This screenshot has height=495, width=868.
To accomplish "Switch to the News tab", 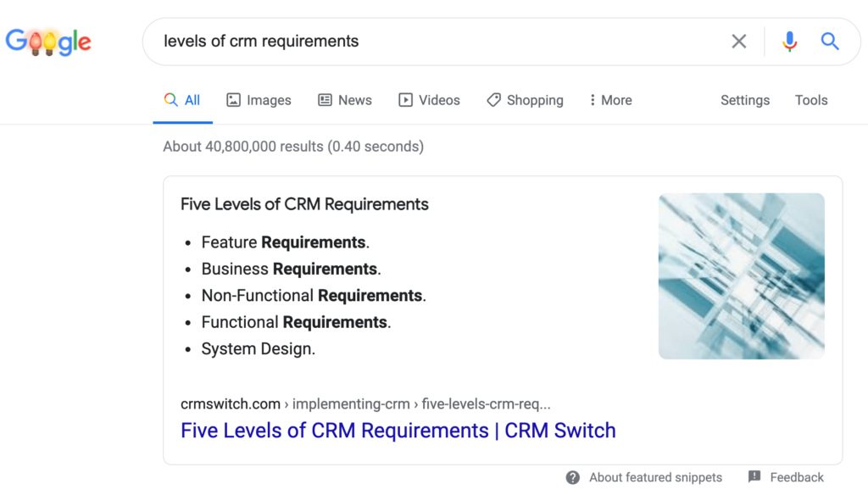I will tap(345, 99).
